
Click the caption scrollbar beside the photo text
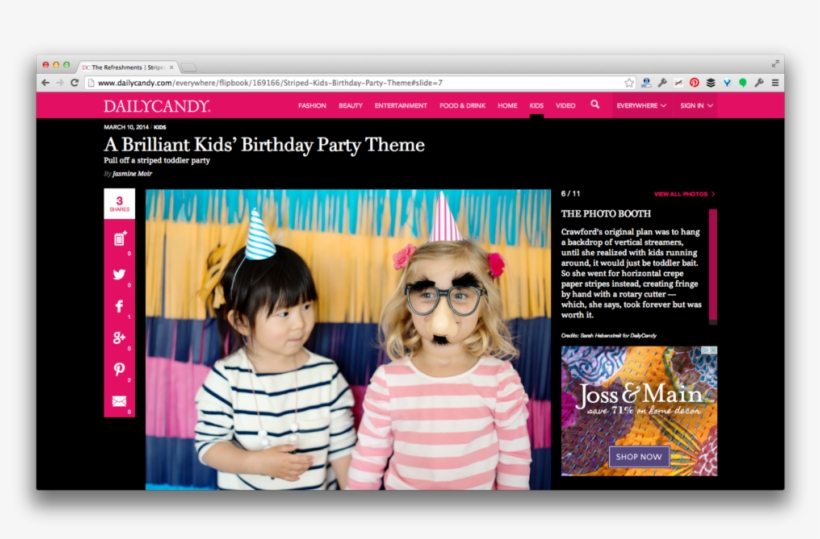click(712, 266)
